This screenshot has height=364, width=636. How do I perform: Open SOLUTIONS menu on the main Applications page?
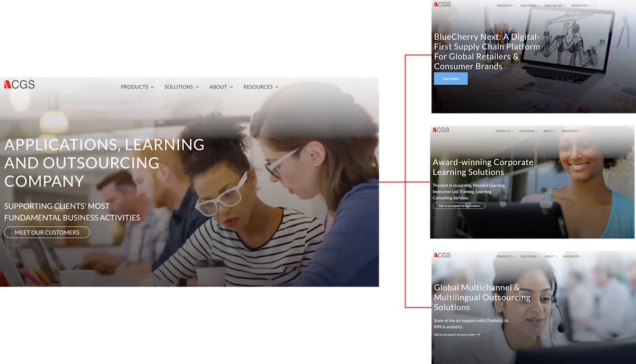[x=182, y=87]
